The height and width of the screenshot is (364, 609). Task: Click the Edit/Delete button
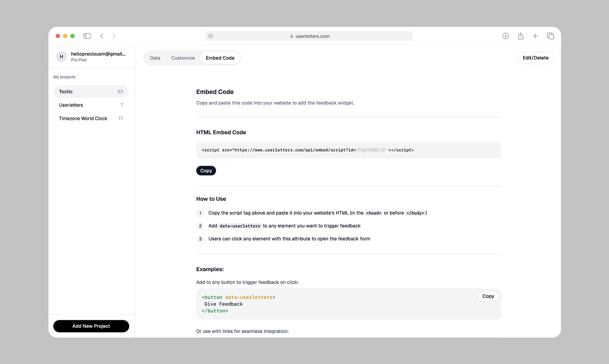pyautogui.click(x=535, y=57)
